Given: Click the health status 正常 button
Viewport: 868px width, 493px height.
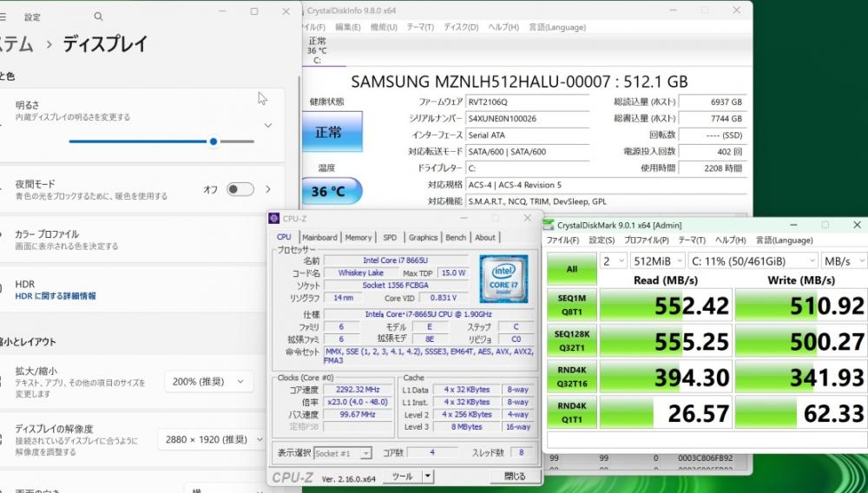Looking at the screenshot, I should pos(332,132).
